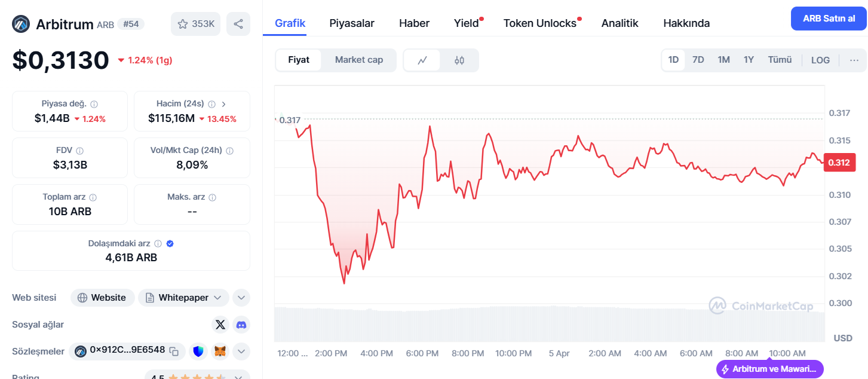This screenshot has width=868, height=379.
Task: Open the X (Twitter) social link
Action: pyautogui.click(x=220, y=325)
